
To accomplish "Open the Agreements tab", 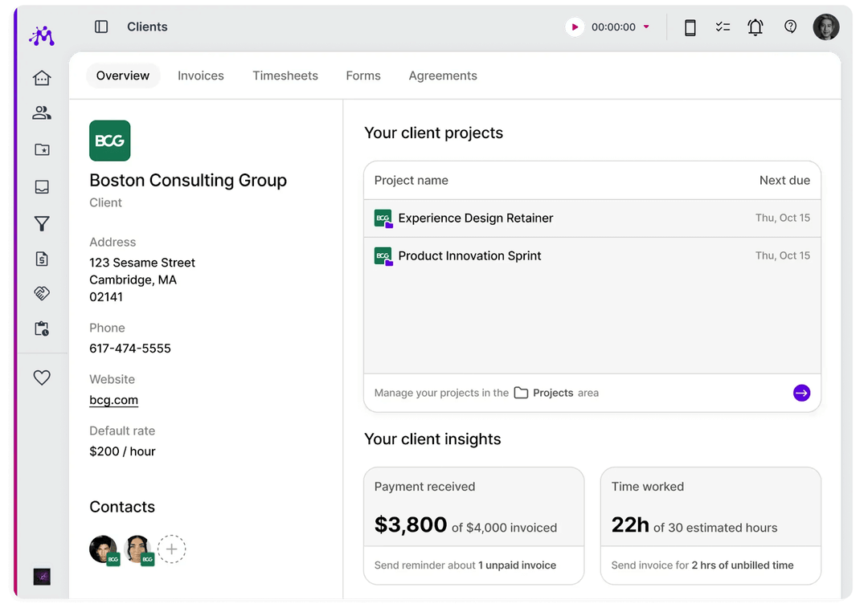I will [x=442, y=75].
